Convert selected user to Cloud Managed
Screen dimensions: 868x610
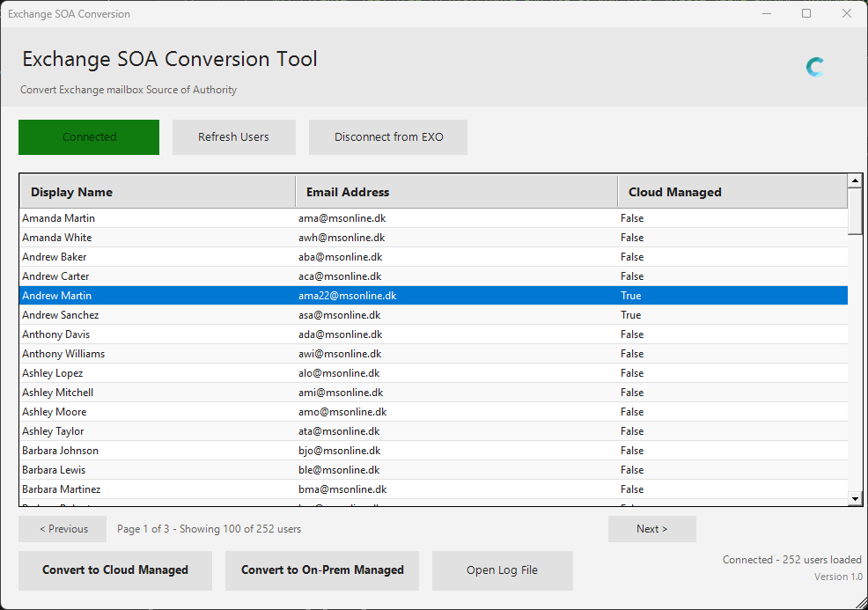pos(115,570)
